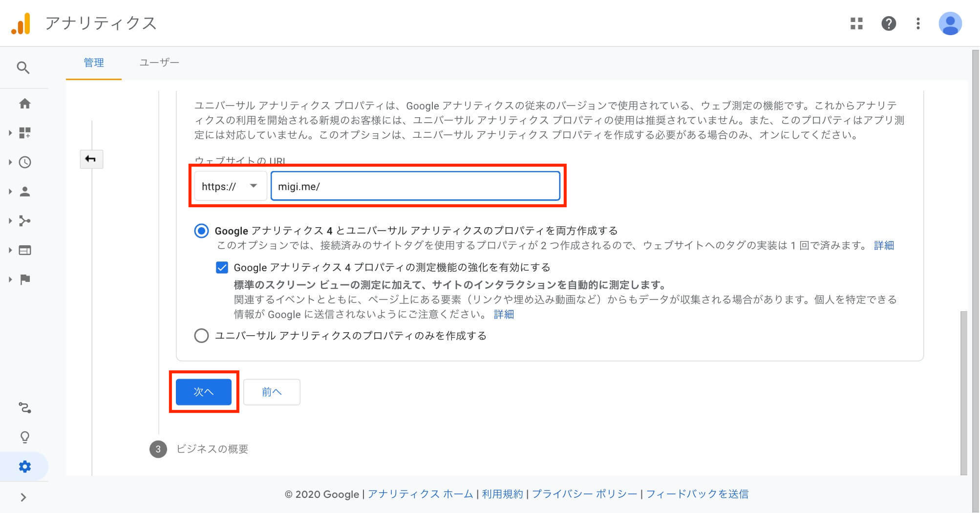Expand Behavior section arrow

tap(10, 250)
